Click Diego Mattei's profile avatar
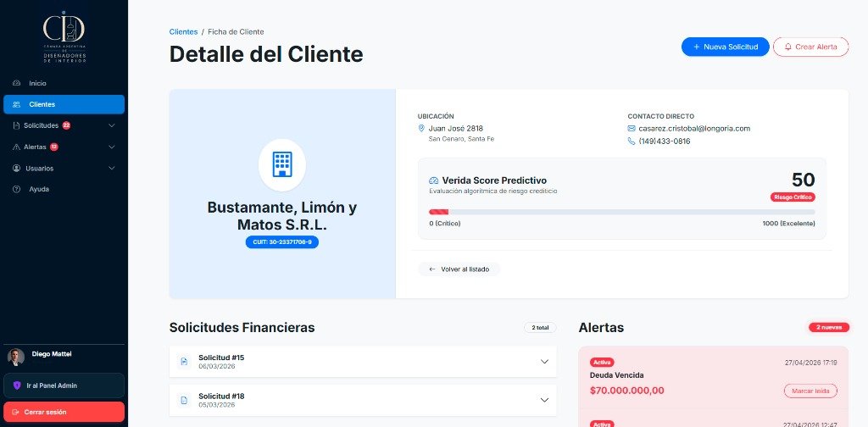This screenshot has width=868, height=427. [x=15, y=358]
